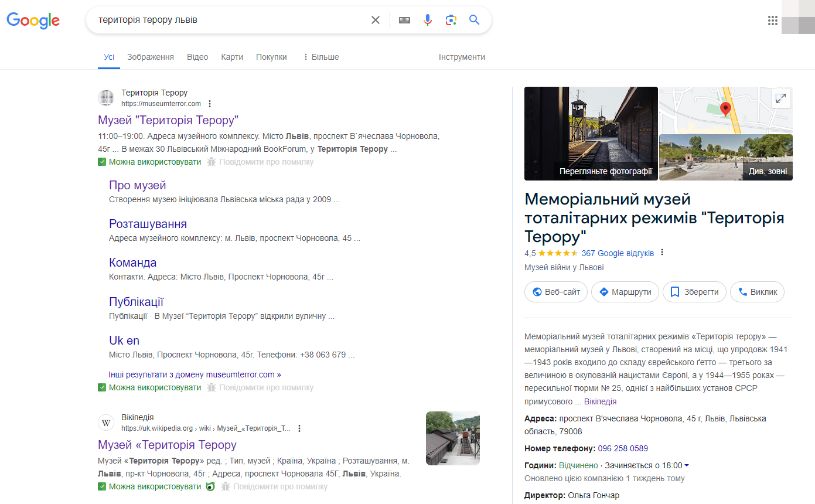Open the 367 Google відгуків reviews link
Viewport: 815px width, 504px height.
coord(618,253)
